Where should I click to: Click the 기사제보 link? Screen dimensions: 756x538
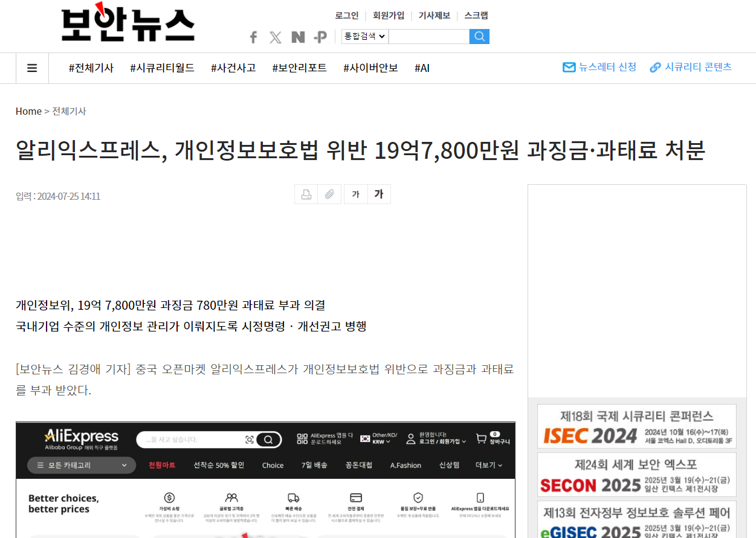pyautogui.click(x=435, y=16)
